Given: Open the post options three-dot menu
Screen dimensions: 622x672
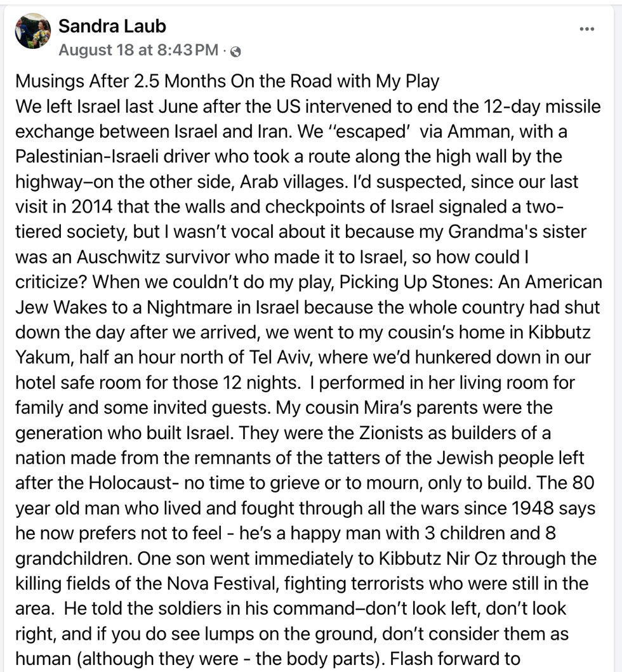Looking at the screenshot, I should click(x=587, y=29).
